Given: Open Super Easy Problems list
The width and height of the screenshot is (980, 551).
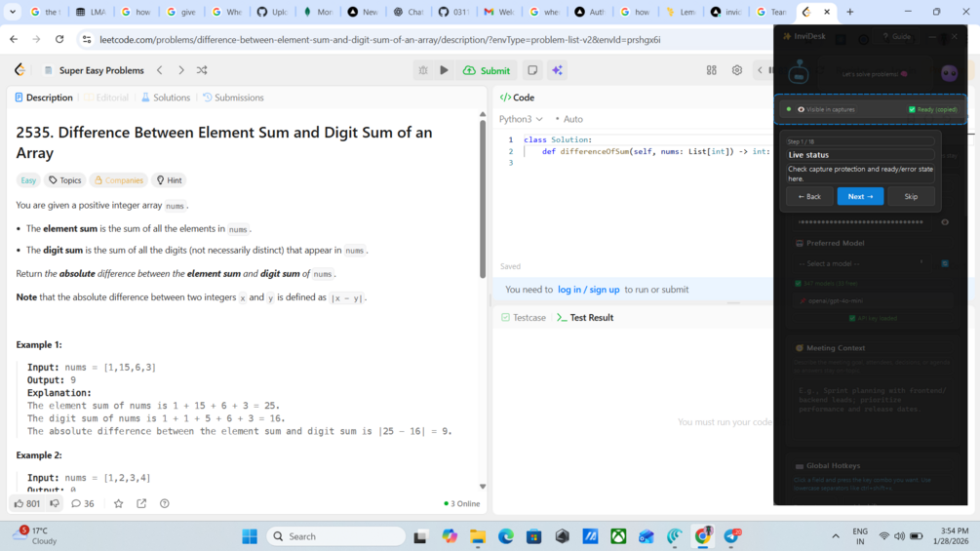Looking at the screenshot, I should point(94,70).
